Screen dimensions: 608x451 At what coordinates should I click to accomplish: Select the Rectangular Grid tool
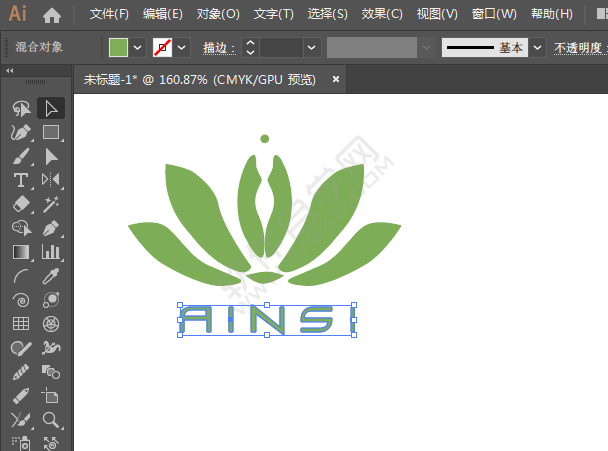[x=21, y=324]
